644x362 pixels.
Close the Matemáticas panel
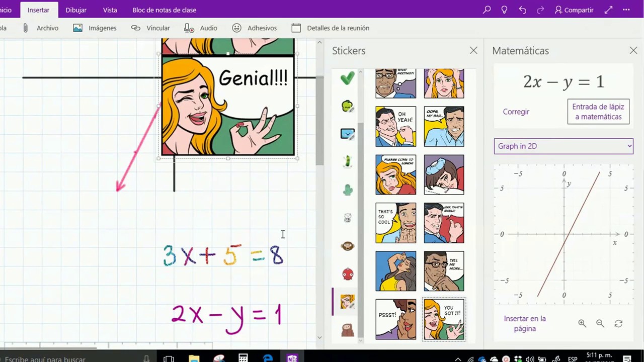(x=633, y=50)
